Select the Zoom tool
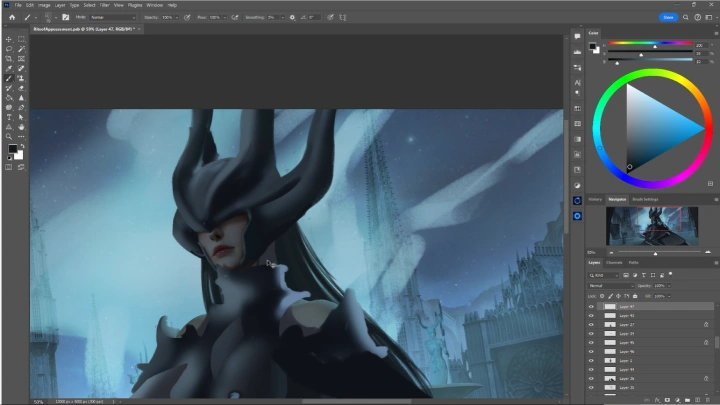 click(x=9, y=137)
